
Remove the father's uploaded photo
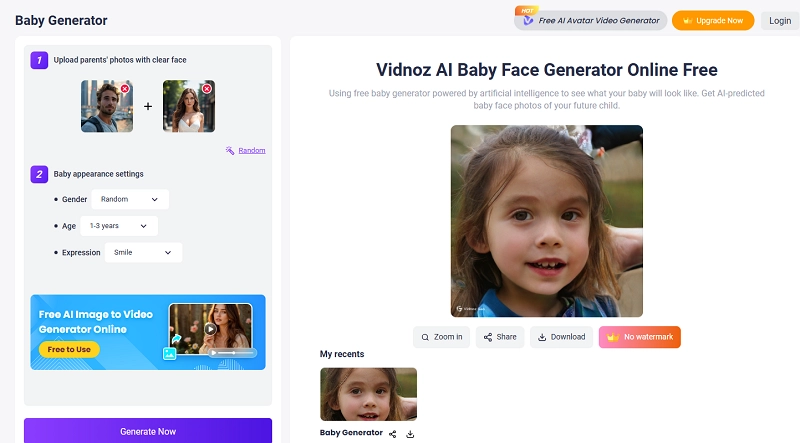(125, 89)
